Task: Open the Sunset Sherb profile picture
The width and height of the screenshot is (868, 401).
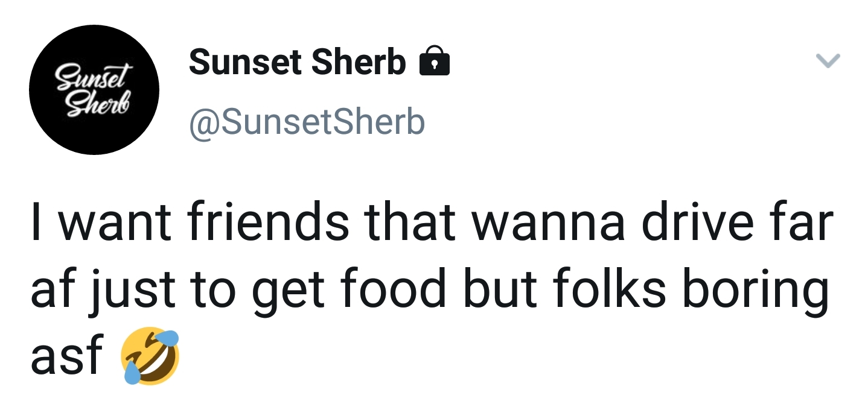Action: pos(94,90)
